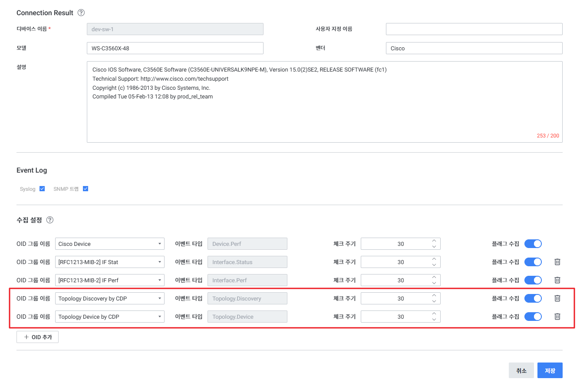Delete the [RFC1213-MIB-2] IF Stat row
The image size is (580, 392).
(x=557, y=262)
